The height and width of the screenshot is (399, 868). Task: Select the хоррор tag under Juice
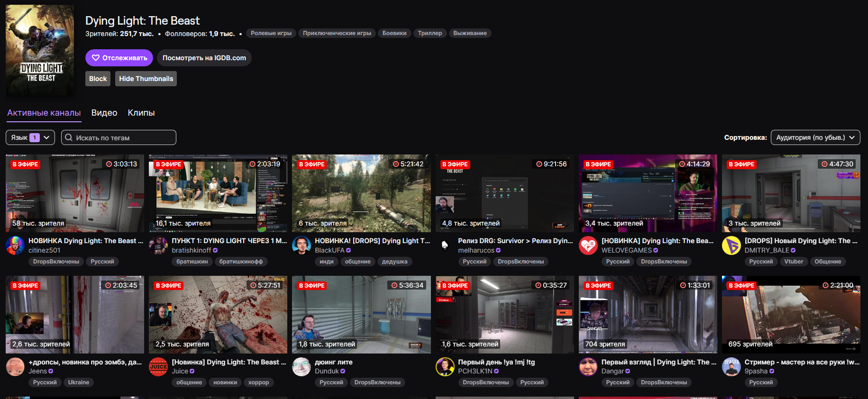[258, 382]
